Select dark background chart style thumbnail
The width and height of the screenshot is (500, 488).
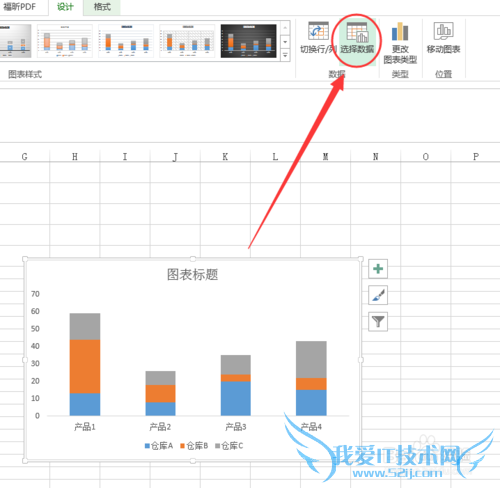249,41
